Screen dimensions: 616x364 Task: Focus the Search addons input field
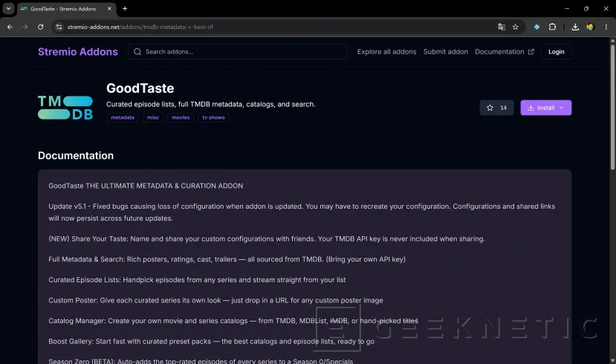[237, 52]
